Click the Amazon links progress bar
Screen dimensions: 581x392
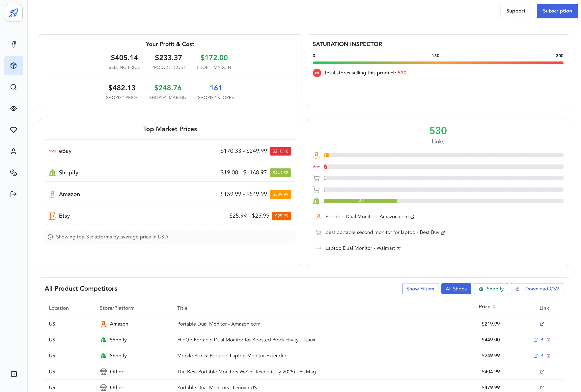click(x=444, y=155)
